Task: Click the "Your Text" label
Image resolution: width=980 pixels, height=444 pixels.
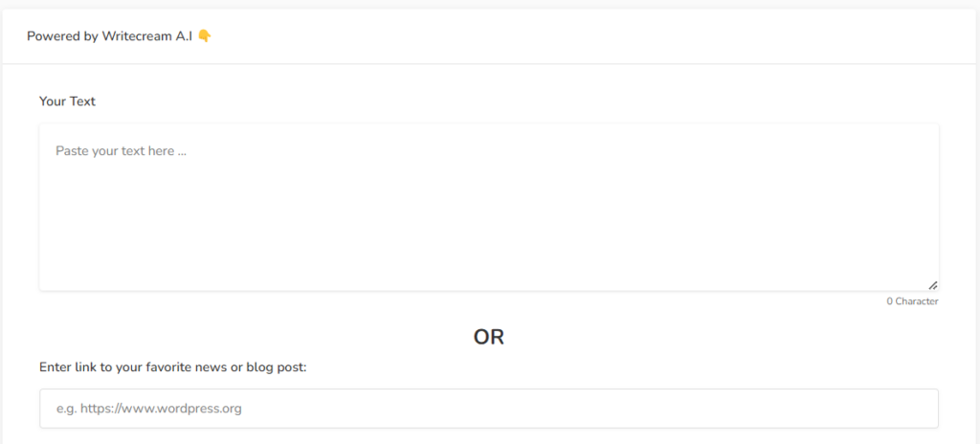Action: [67, 100]
